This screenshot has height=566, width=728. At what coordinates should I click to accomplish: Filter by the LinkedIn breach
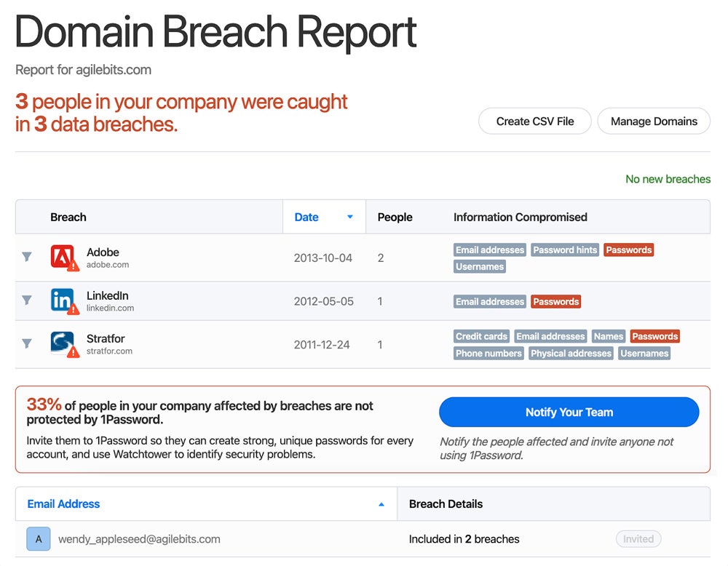[x=27, y=300]
